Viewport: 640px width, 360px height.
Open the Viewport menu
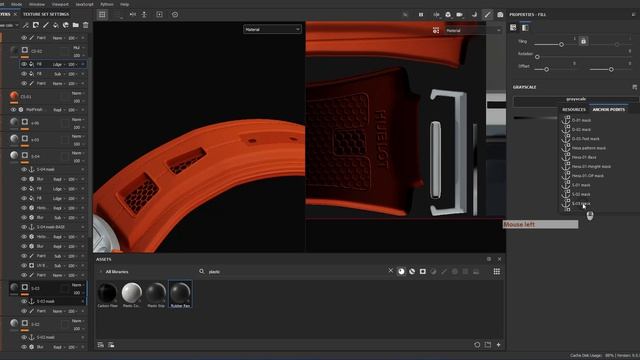[x=60, y=4]
